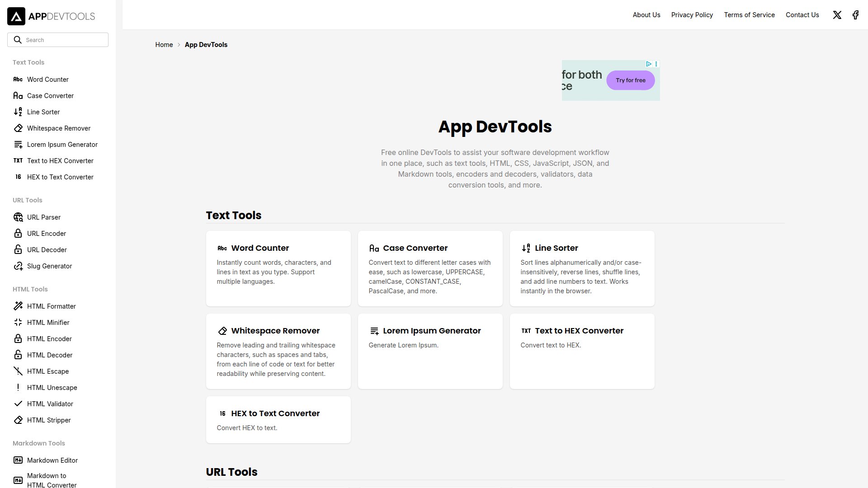Select Slug Generator text in sidebar
This screenshot has height=488, width=868.
pos(50,266)
